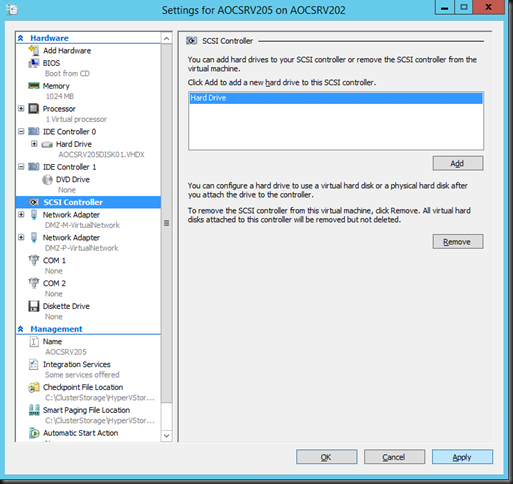Click the Add button
The width and height of the screenshot is (513, 484).
click(458, 163)
